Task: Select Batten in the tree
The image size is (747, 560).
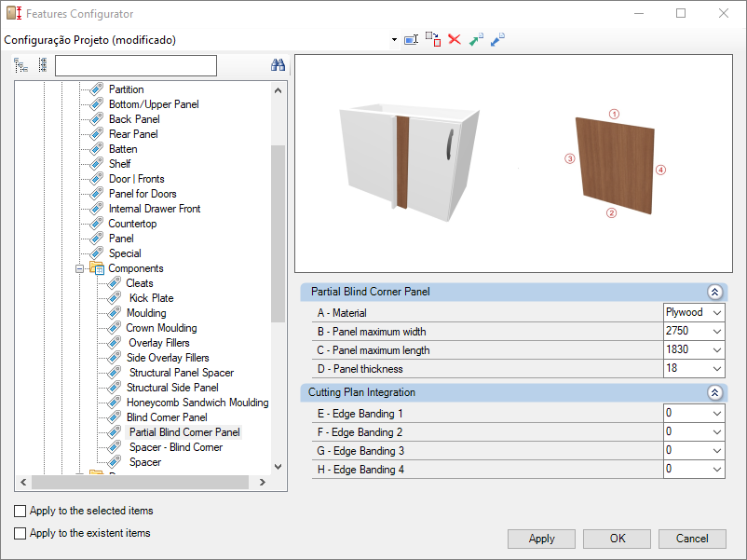Action: tap(123, 149)
